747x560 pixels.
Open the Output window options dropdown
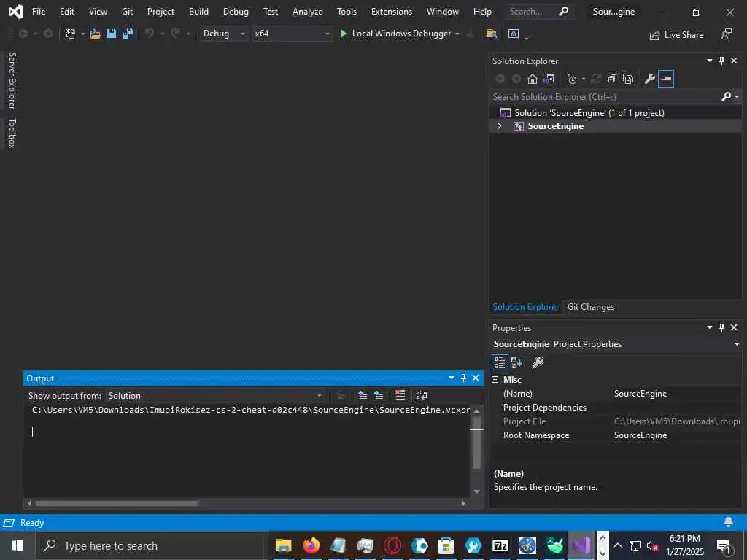tap(451, 378)
